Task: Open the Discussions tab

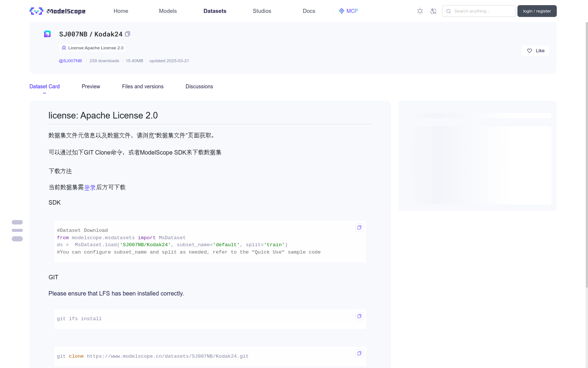Action: [x=199, y=86]
